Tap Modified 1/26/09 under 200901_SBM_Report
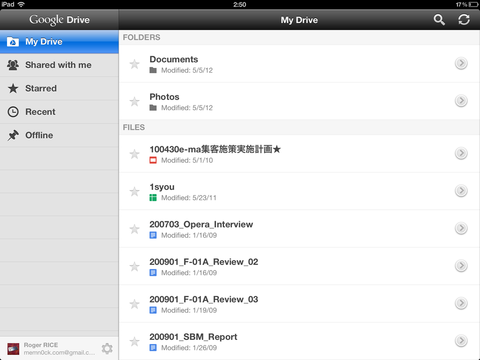Image resolution: width=480 pixels, height=360 pixels. click(189, 348)
